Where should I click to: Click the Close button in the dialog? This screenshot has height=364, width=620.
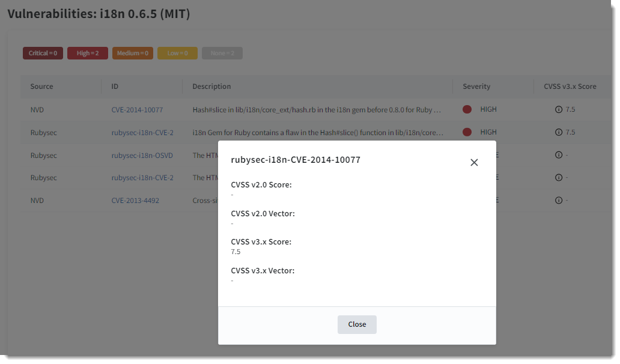tap(357, 324)
